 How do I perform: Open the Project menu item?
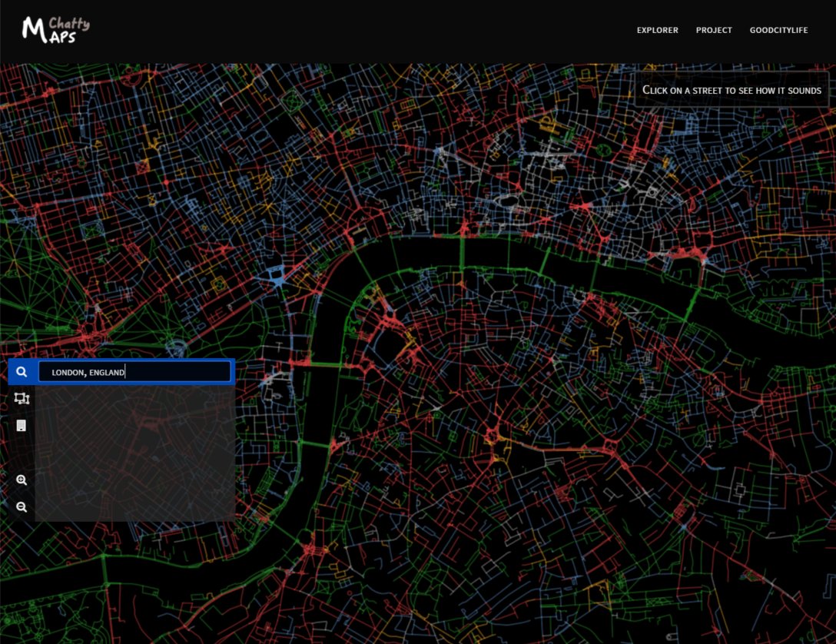coord(714,31)
